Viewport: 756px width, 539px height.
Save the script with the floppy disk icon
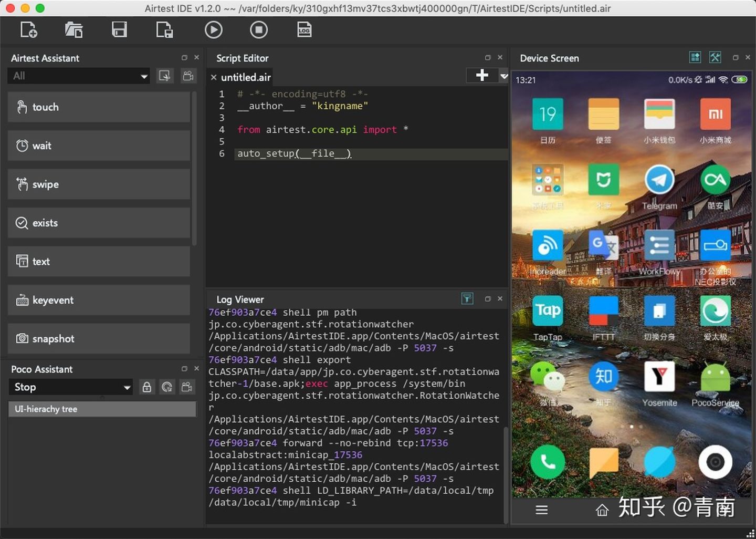tap(119, 29)
